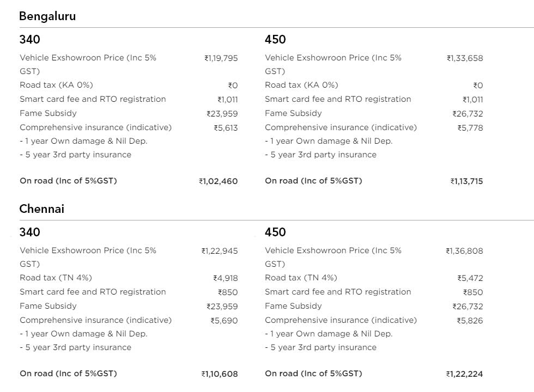Click the ₹1,02,460 on-road price

point(219,181)
